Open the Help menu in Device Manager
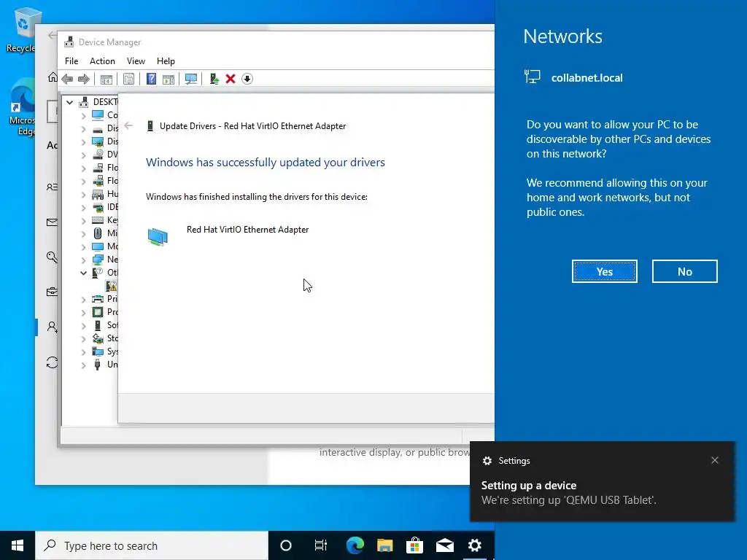The width and height of the screenshot is (747, 560). (x=166, y=61)
